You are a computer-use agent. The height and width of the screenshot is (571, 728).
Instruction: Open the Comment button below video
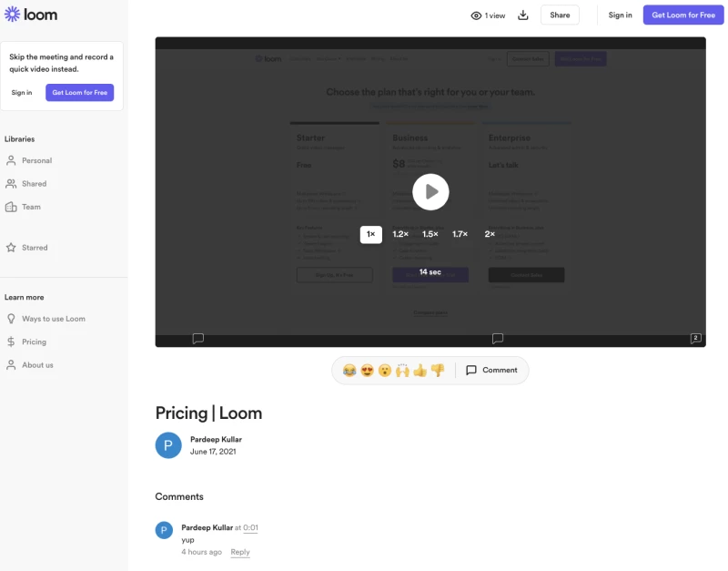click(x=491, y=371)
